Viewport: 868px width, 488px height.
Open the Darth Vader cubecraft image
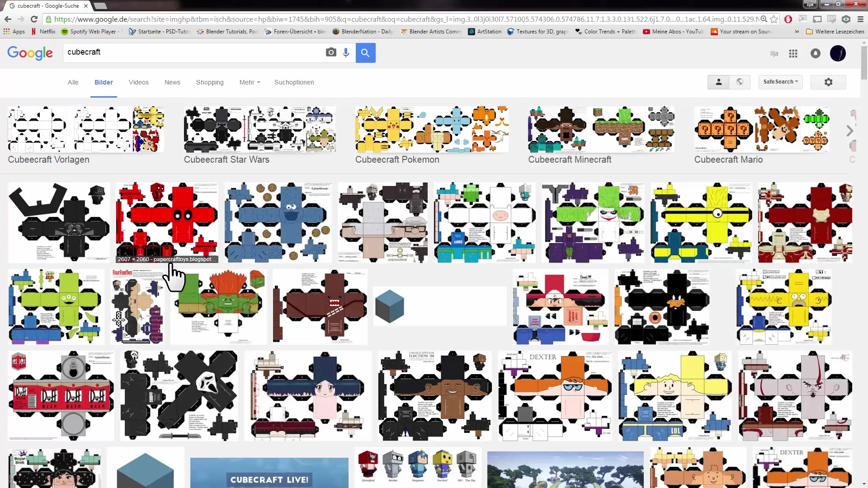[x=59, y=222]
